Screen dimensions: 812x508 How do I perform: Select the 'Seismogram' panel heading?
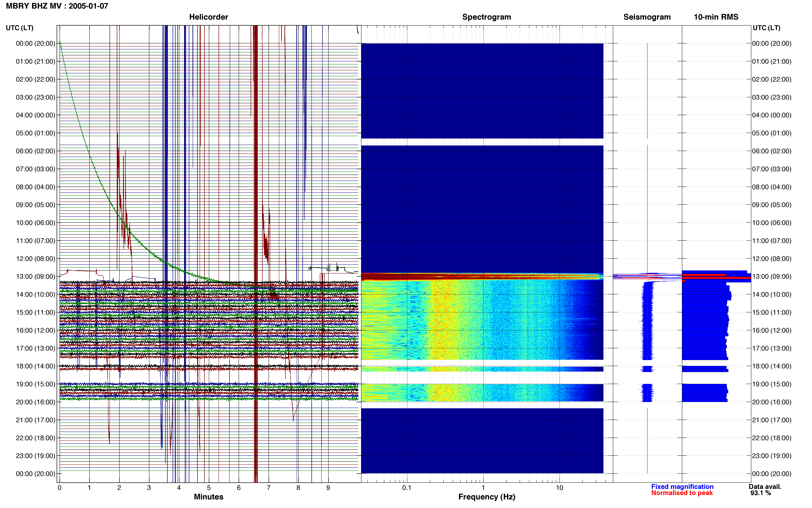[x=647, y=17]
